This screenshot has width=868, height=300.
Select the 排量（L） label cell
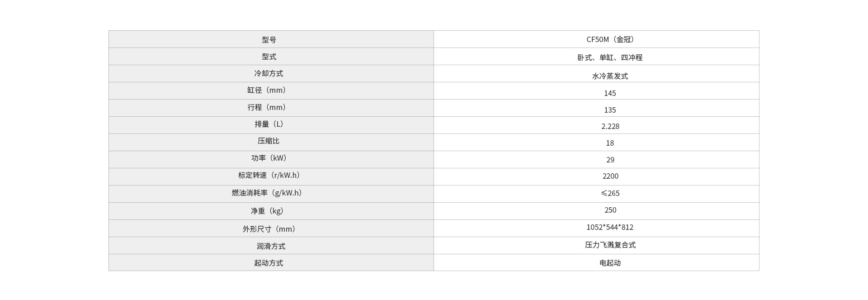[269, 124]
